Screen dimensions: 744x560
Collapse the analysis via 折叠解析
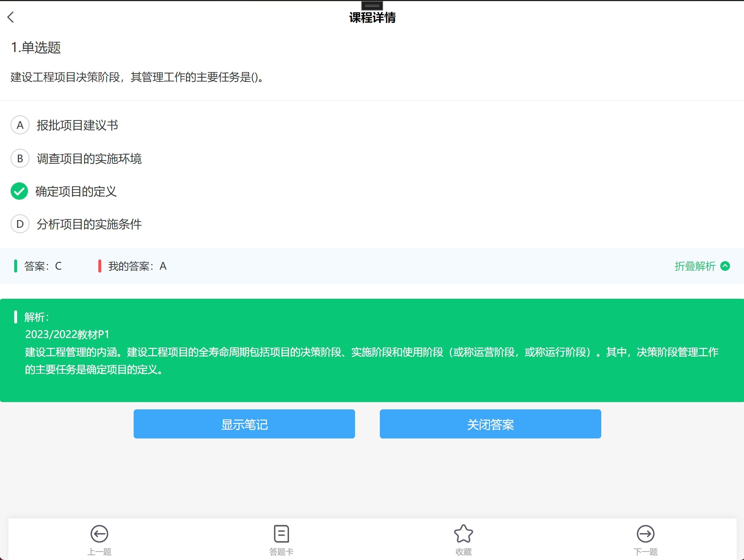694,266
